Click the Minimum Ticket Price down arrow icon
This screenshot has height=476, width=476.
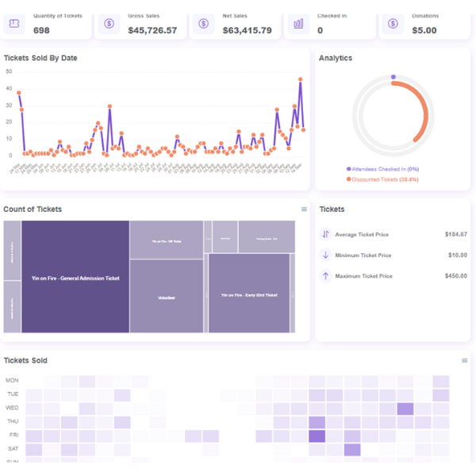click(x=325, y=255)
